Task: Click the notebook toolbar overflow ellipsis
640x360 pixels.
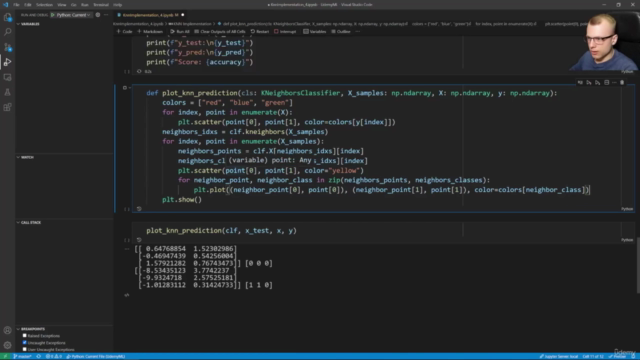Action: coord(358,31)
